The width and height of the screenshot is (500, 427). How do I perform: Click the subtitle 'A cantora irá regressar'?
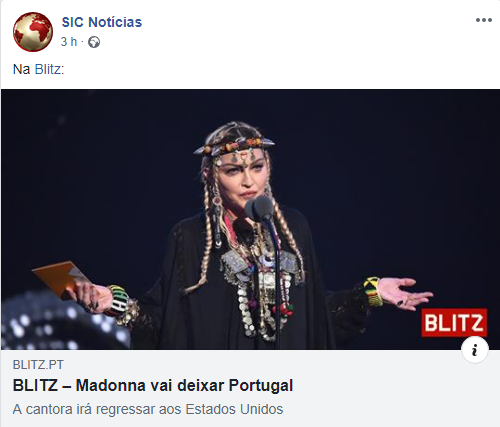click(x=148, y=409)
